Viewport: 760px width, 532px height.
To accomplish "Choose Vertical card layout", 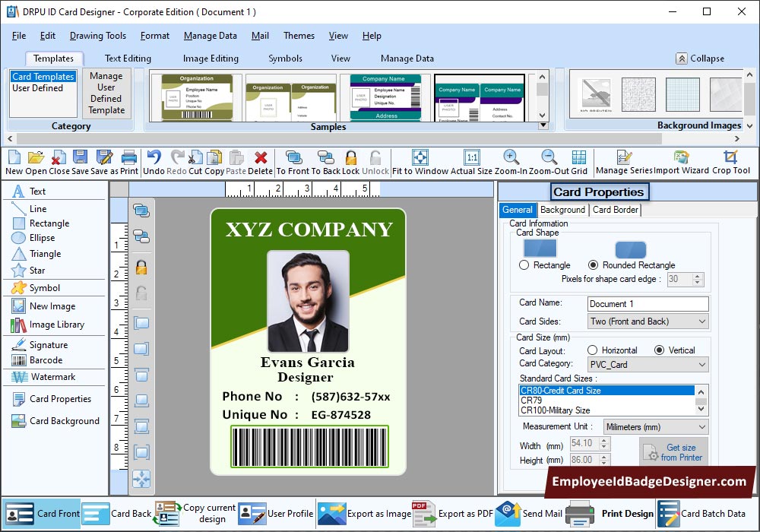I will tap(659, 350).
